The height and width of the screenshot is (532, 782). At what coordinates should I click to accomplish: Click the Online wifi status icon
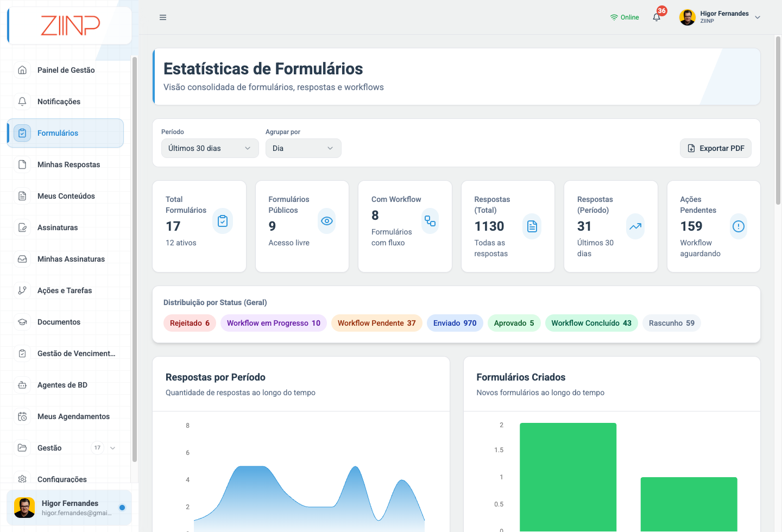click(614, 17)
